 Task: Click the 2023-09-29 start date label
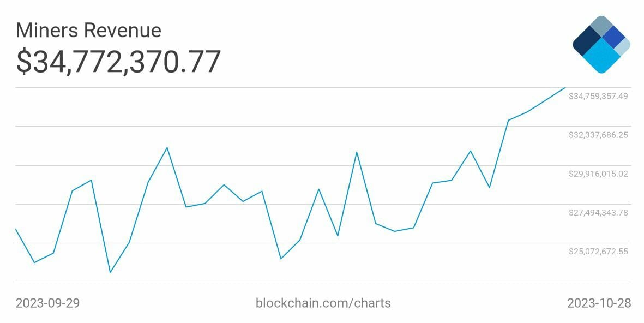(47, 303)
